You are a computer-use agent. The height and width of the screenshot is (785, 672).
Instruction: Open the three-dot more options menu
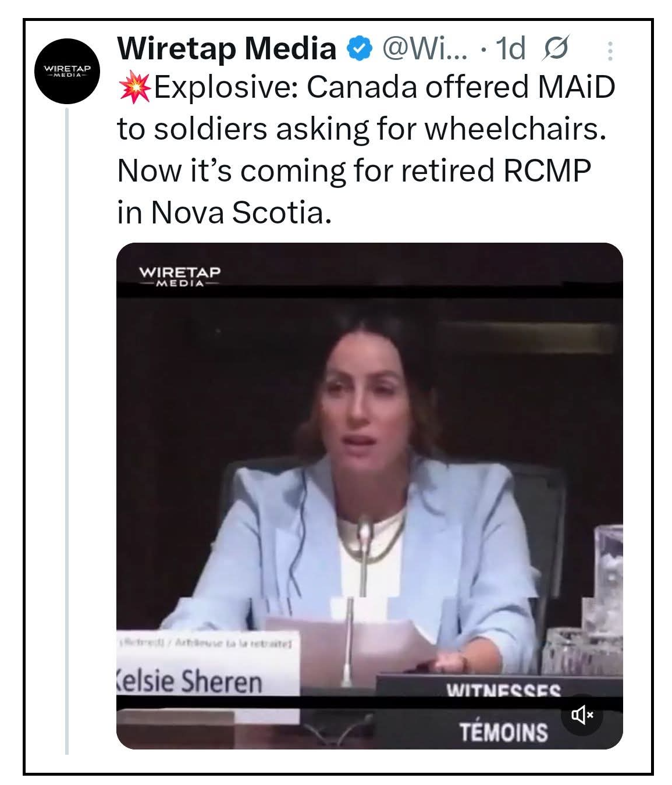point(610,51)
